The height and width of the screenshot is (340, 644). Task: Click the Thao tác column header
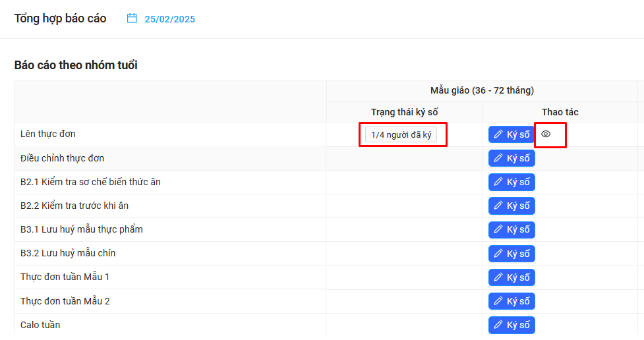click(x=560, y=112)
